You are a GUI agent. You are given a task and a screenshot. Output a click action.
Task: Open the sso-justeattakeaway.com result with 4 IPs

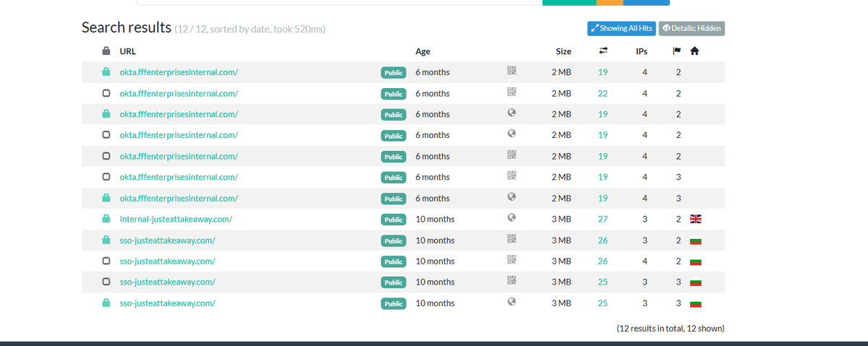[167, 261]
